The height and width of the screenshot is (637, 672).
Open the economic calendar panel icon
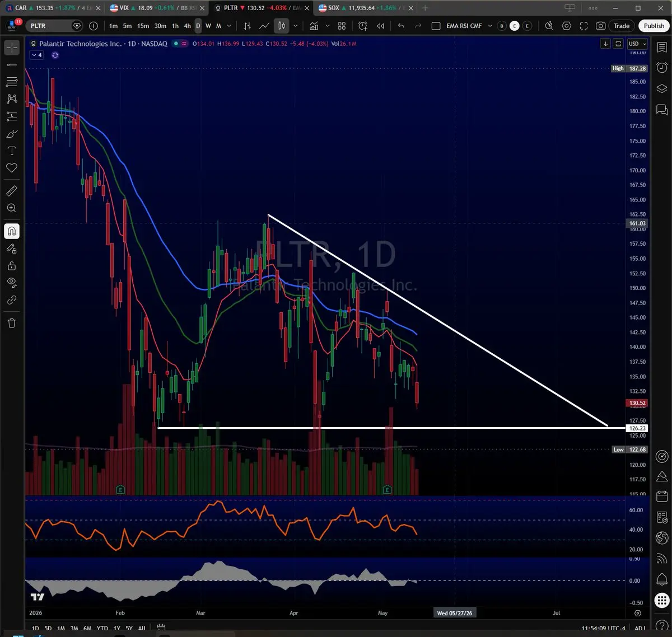pyautogui.click(x=662, y=497)
